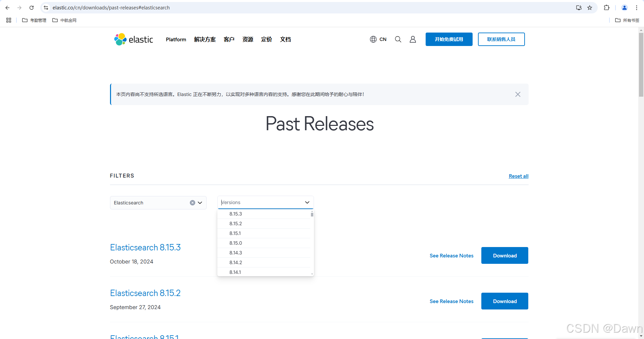The width and height of the screenshot is (644, 339).
Task: Click the Chrome profile icon
Action: point(625,7)
